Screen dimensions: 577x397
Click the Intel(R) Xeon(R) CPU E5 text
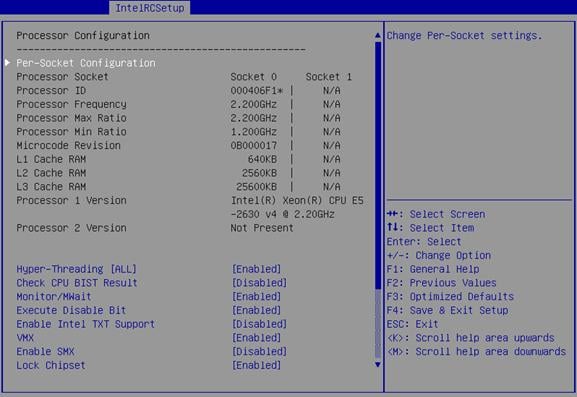click(x=297, y=201)
